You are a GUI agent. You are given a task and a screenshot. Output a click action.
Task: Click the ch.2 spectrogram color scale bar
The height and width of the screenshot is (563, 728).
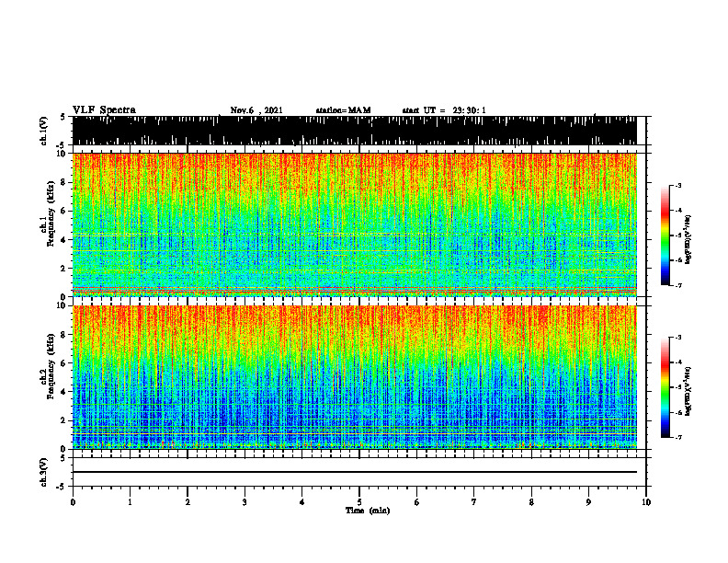point(665,387)
